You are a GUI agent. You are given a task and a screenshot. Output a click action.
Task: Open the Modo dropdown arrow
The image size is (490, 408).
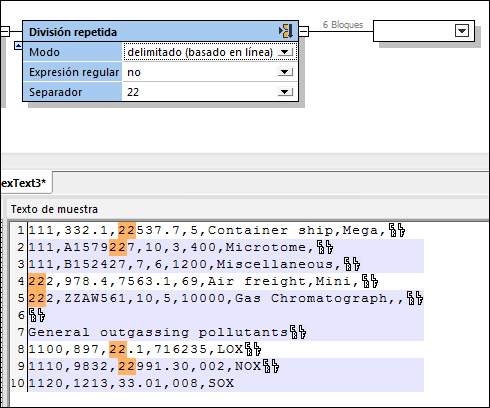285,52
